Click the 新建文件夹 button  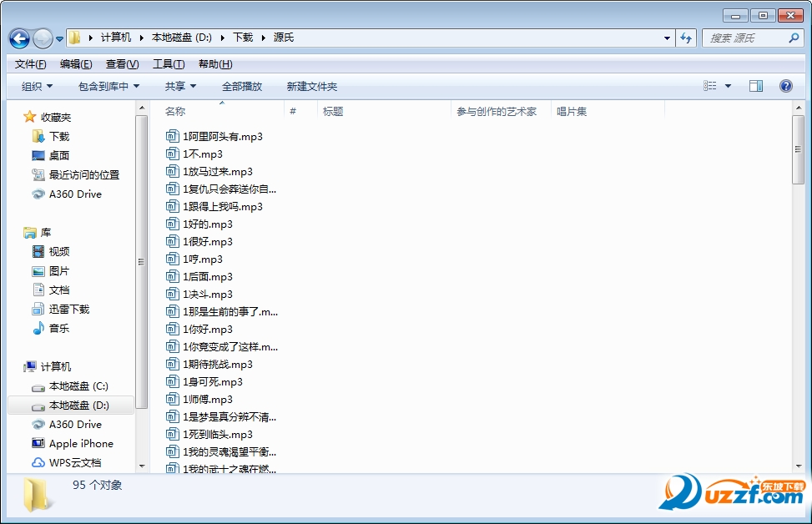312,86
